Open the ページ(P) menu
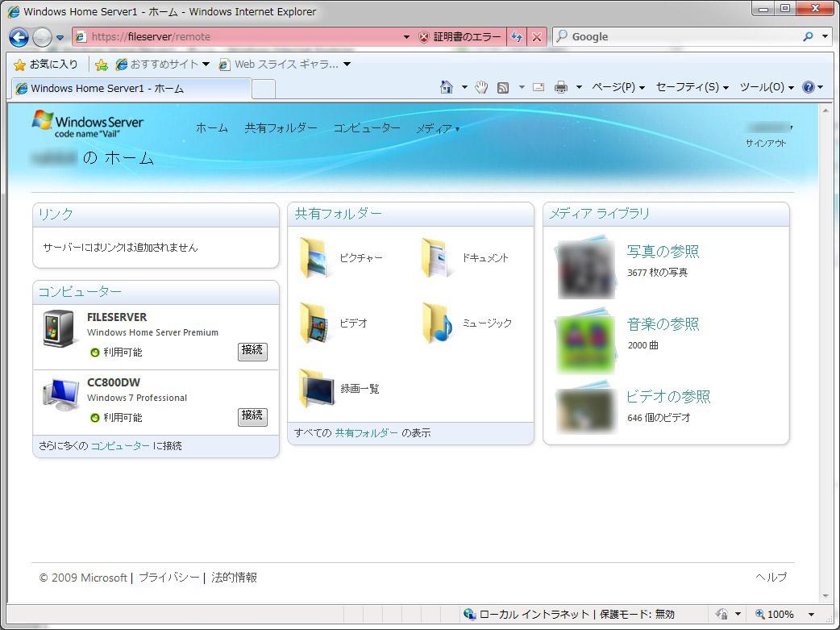 pyautogui.click(x=618, y=87)
